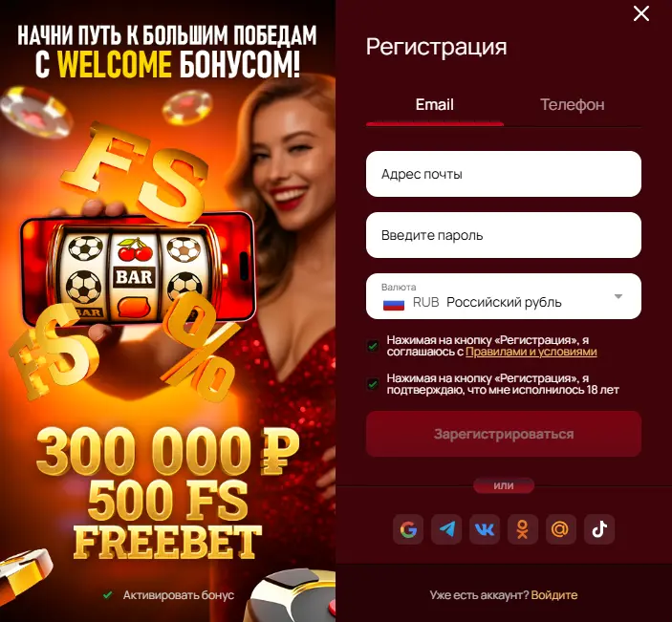
Task: Focus the Адрес почты input field
Action: 504,174
